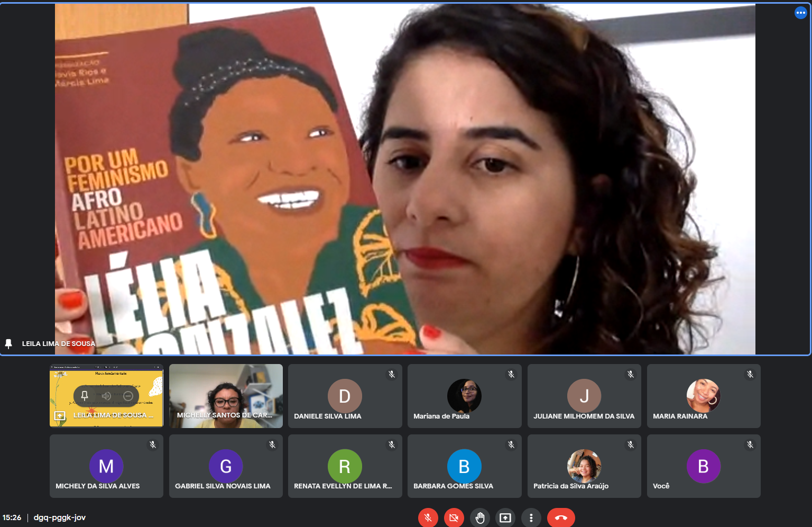812x527 pixels.
Task: Click Patricia da Silva Araújo's profile photo
Action: point(584,466)
